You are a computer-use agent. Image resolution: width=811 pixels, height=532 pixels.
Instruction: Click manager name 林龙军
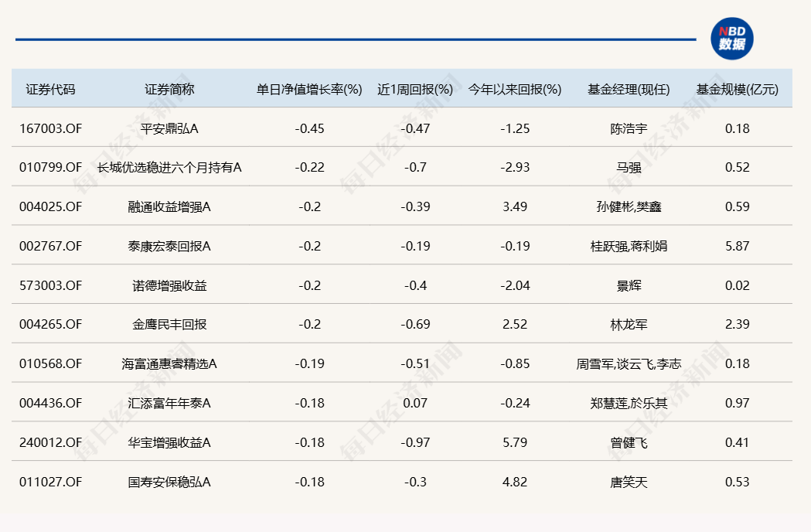pos(629,324)
